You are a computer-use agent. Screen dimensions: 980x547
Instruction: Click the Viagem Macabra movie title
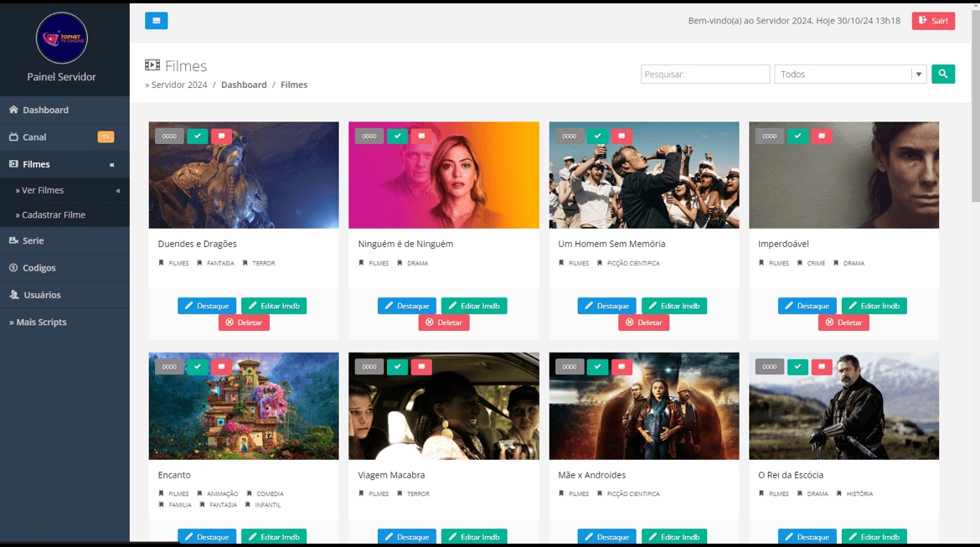point(391,475)
